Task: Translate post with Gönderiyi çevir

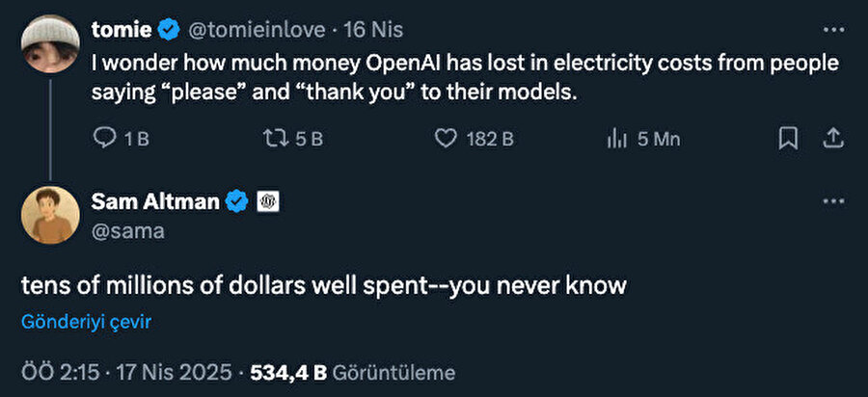Action: point(85,322)
